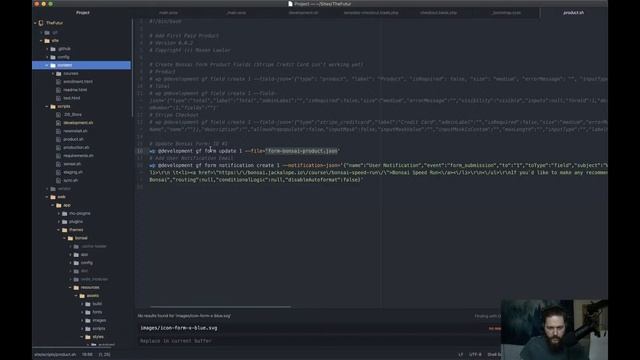Click the '# Stripe Checkout' comment line
The image size is (640, 360).
pyautogui.click(x=174, y=115)
